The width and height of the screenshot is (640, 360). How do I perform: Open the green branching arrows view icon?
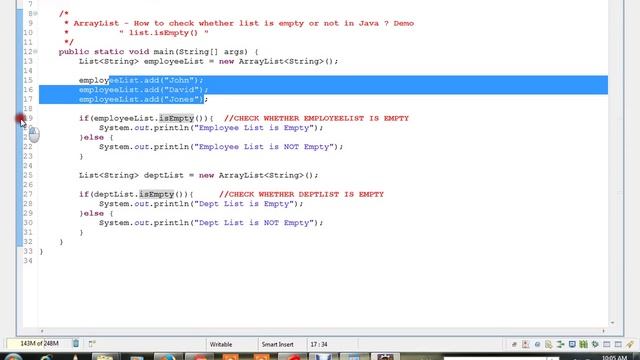click(560, 344)
